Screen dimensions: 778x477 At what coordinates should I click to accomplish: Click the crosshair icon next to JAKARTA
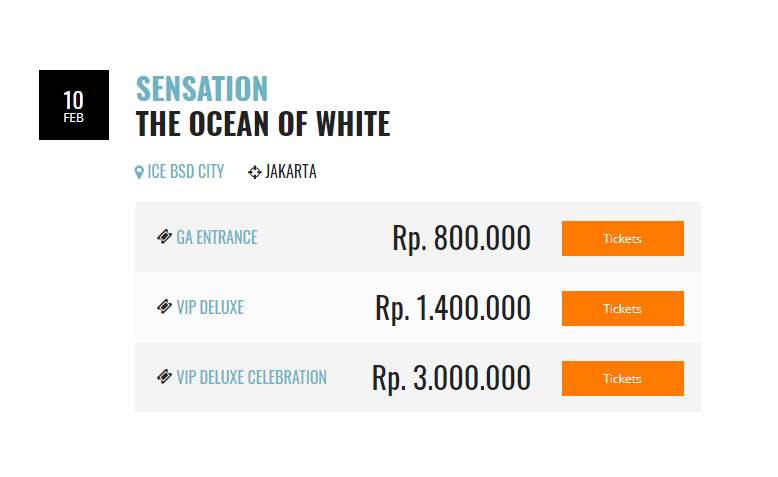pyautogui.click(x=254, y=172)
